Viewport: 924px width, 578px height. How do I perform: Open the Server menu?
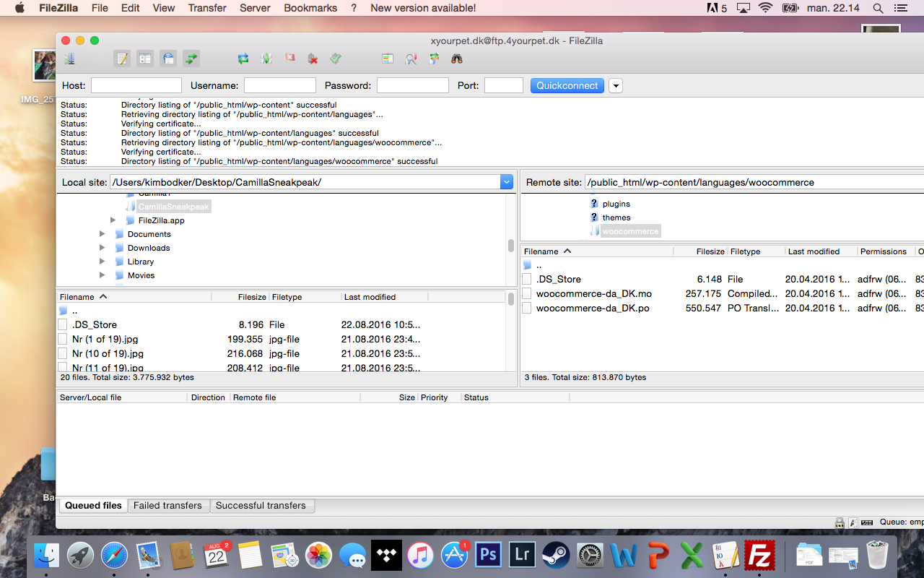coord(255,8)
